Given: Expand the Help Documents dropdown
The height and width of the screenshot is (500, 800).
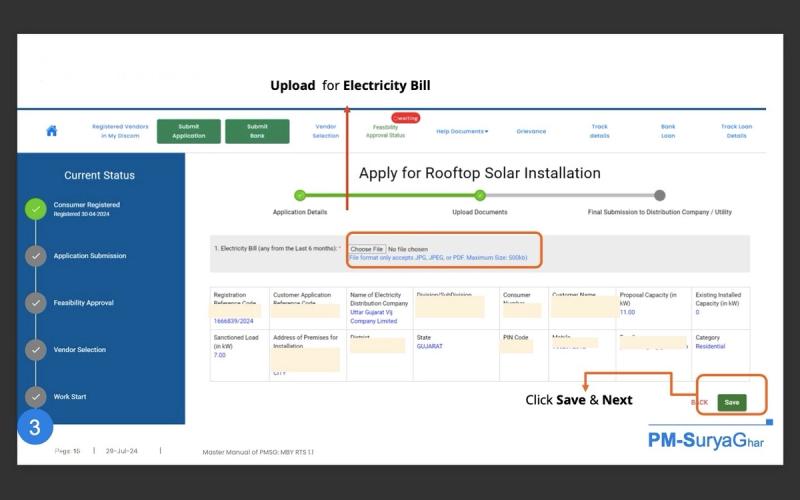Looking at the screenshot, I should pyautogui.click(x=462, y=132).
